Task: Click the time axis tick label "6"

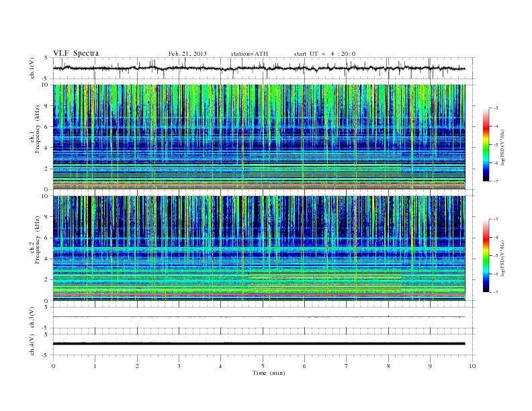Action: click(x=305, y=366)
